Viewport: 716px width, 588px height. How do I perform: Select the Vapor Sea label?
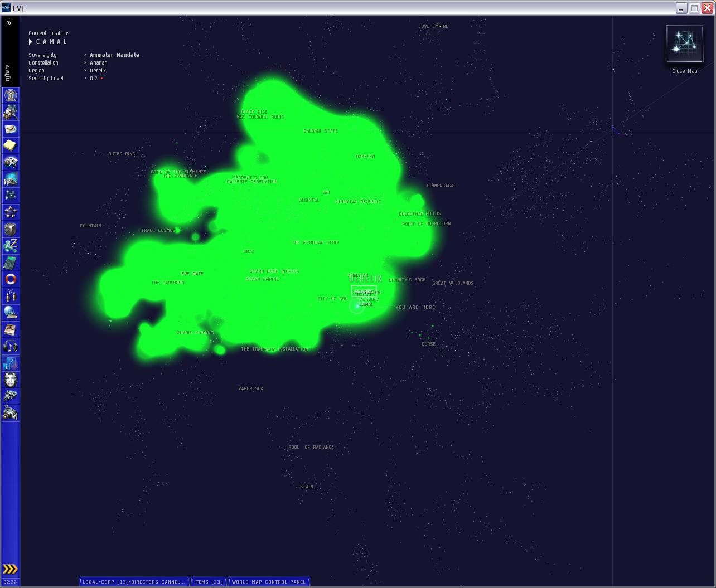[251, 388]
